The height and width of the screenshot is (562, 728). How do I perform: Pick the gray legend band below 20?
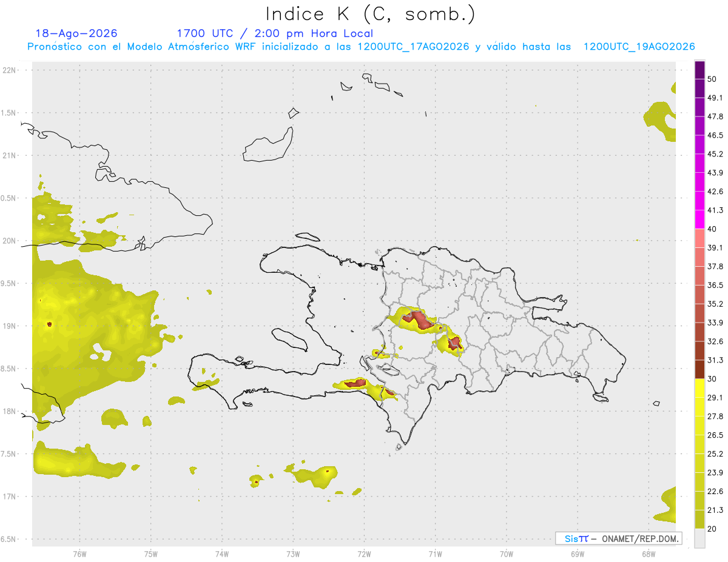click(x=699, y=538)
